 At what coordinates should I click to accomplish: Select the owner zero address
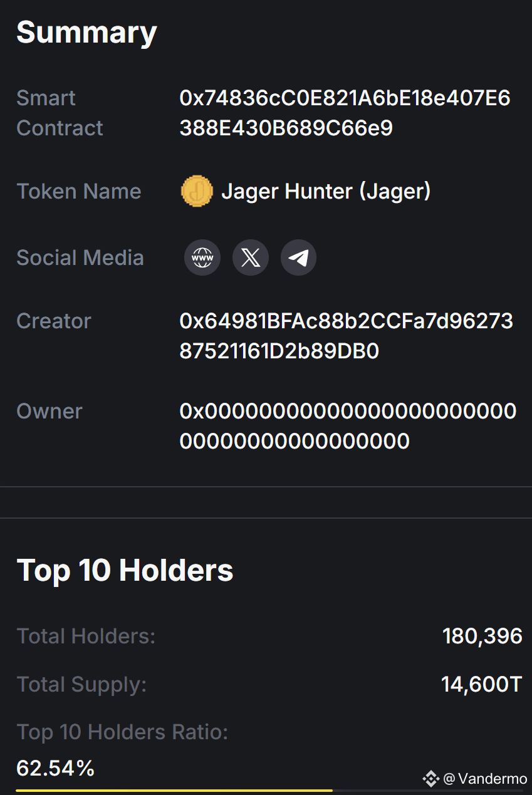348,426
